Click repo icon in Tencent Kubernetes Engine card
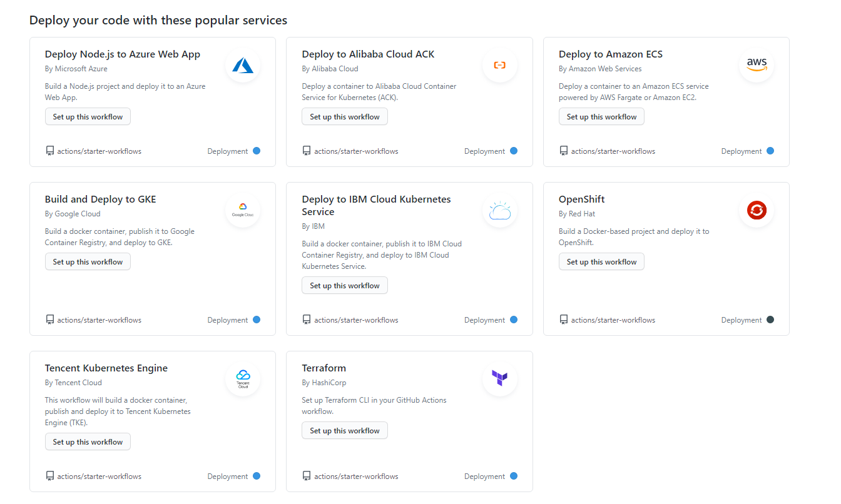 click(x=49, y=476)
